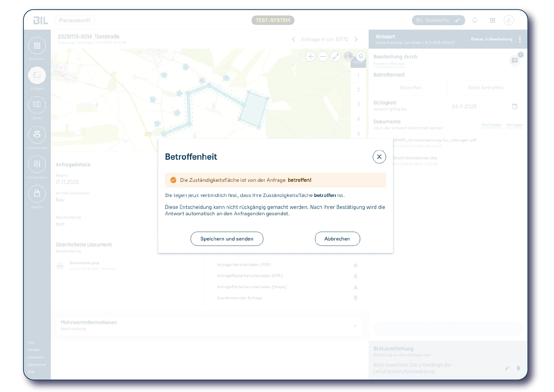Click the notification bell icon
The width and height of the screenshot is (554, 392).
475,20
